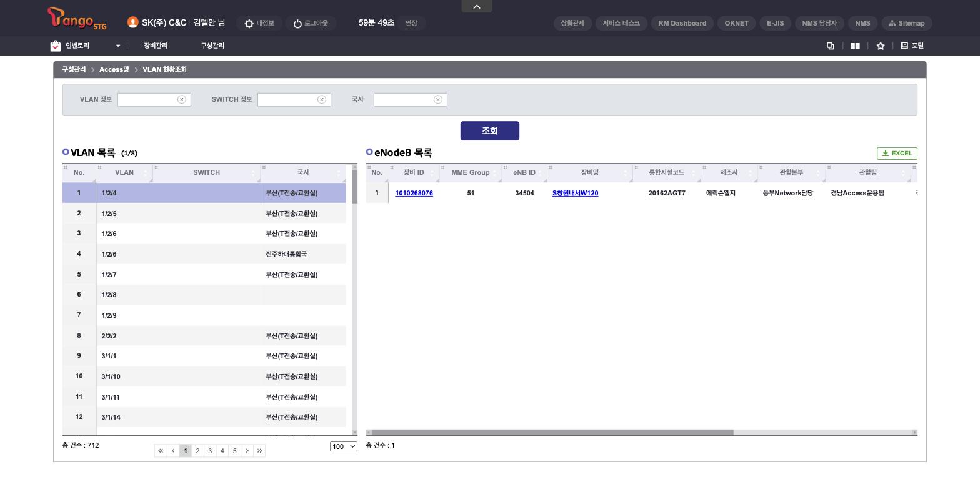Open the 서비스 데스크 shortcut
980x482 pixels.
pyautogui.click(x=621, y=23)
